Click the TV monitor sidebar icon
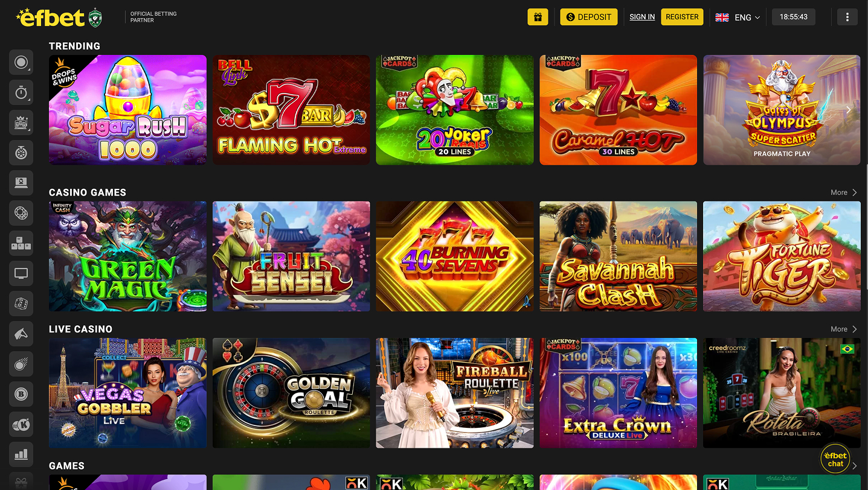 coord(21,273)
